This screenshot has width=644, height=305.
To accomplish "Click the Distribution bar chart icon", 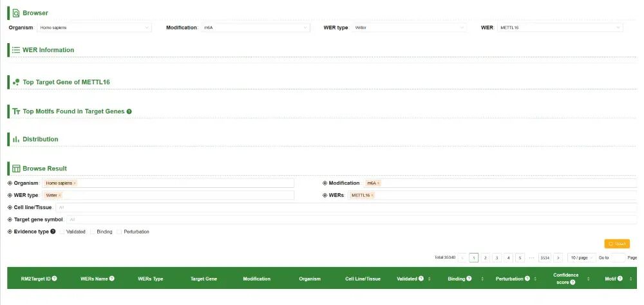I will tap(16, 139).
